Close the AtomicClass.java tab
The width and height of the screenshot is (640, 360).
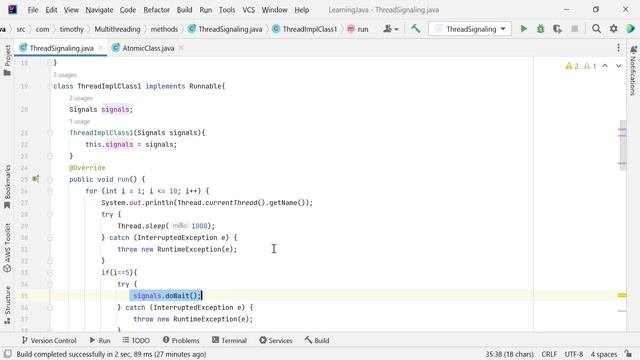point(181,48)
